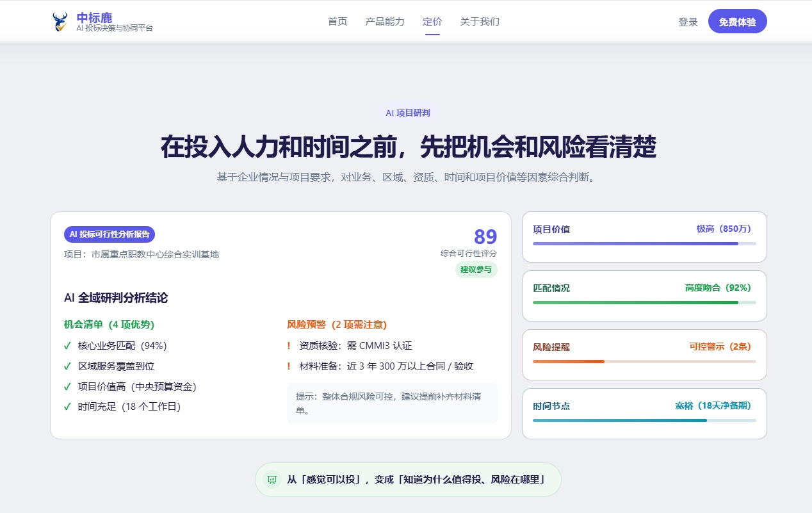
Task: Open the 关于我们 navigation item
Action: tap(480, 22)
